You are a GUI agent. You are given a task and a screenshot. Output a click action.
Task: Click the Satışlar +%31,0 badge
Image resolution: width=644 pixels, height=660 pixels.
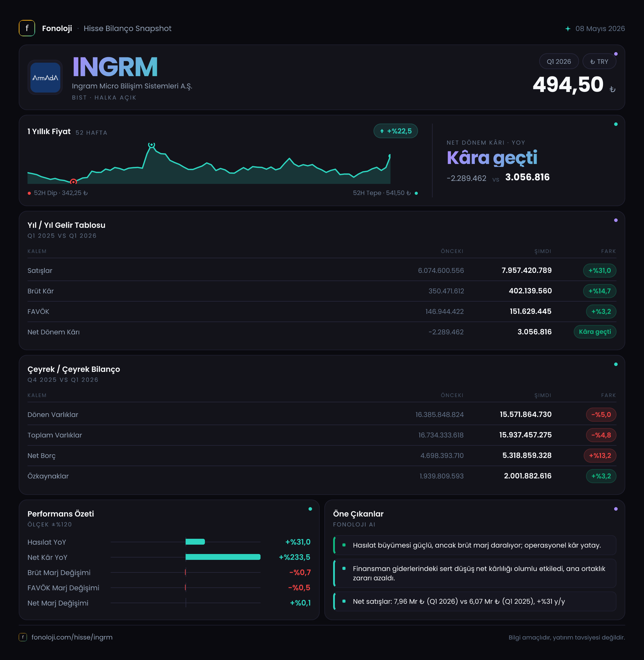click(599, 271)
